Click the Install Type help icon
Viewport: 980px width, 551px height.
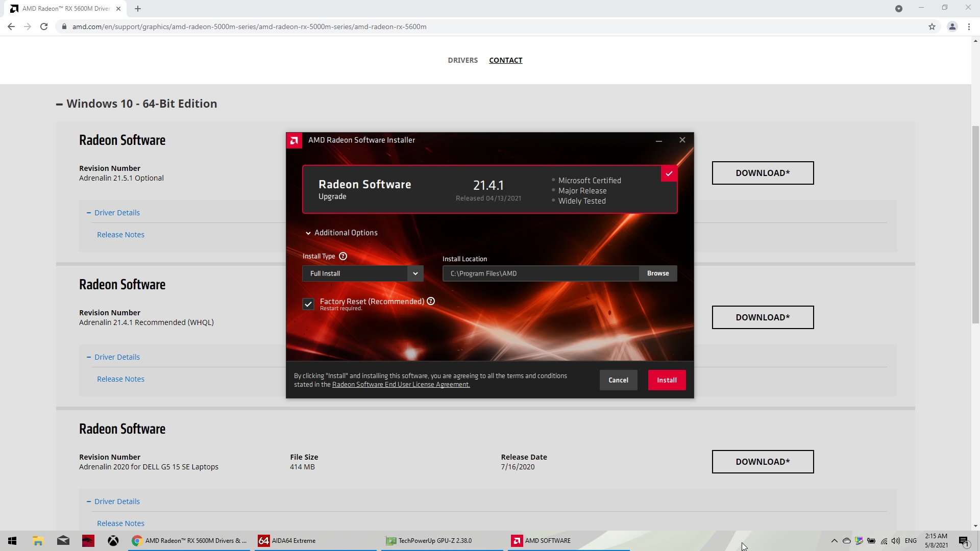coord(343,256)
